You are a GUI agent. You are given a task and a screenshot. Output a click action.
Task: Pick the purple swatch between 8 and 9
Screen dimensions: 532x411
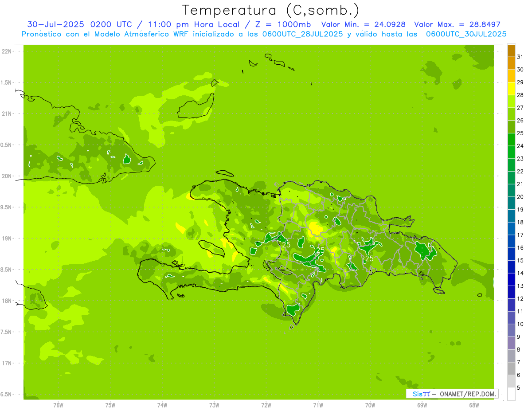pyautogui.click(x=511, y=343)
